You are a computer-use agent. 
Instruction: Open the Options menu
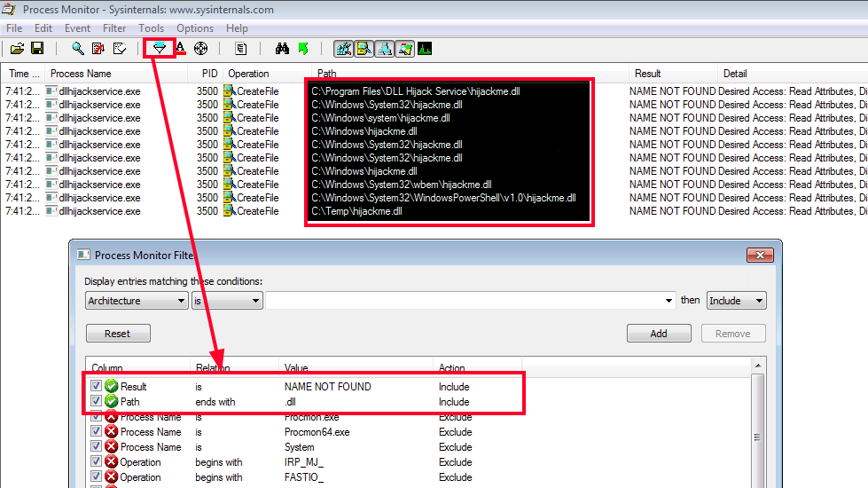pos(195,28)
